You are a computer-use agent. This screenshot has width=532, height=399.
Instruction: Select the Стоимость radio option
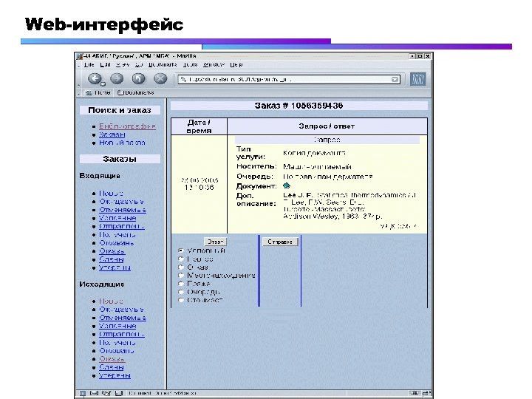[x=181, y=300]
